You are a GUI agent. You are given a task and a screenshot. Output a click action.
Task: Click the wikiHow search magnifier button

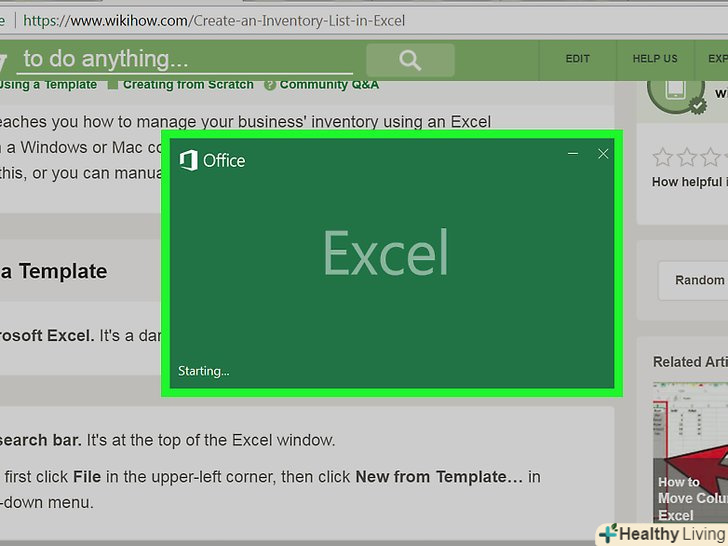tap(410, 60)
